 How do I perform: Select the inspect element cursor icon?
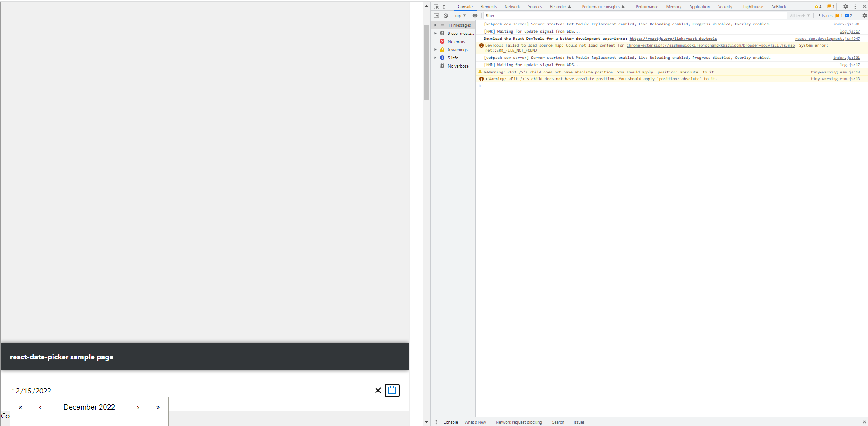(436, 6)
